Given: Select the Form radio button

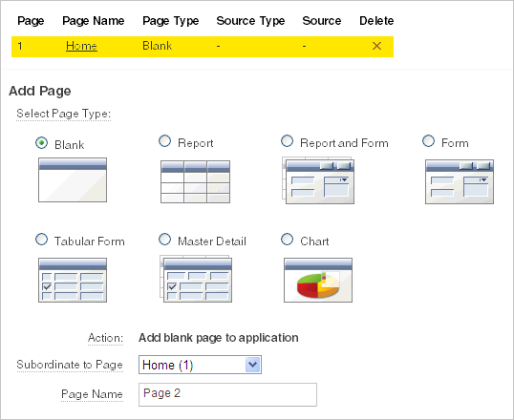Looking at the screenshot, I should point(428,141).
